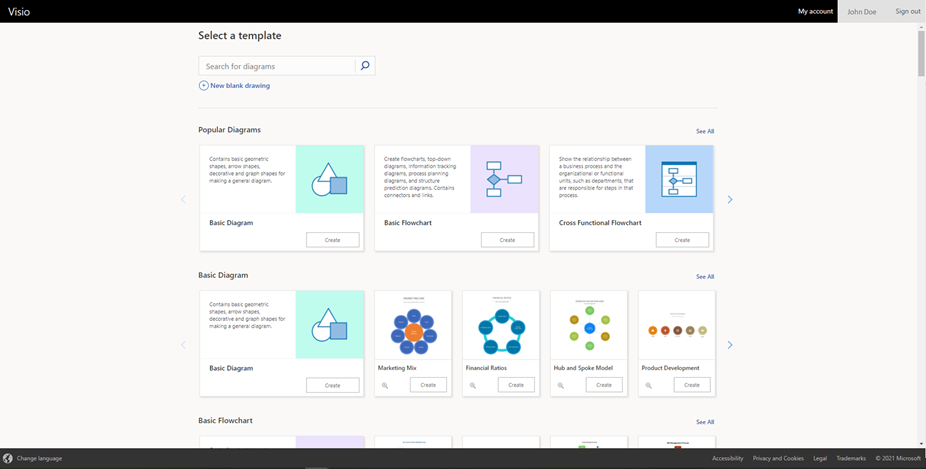Click the Basic Diagram thumbnail in Basic Diagram section
Screen dimensions: 926x469
330,324
